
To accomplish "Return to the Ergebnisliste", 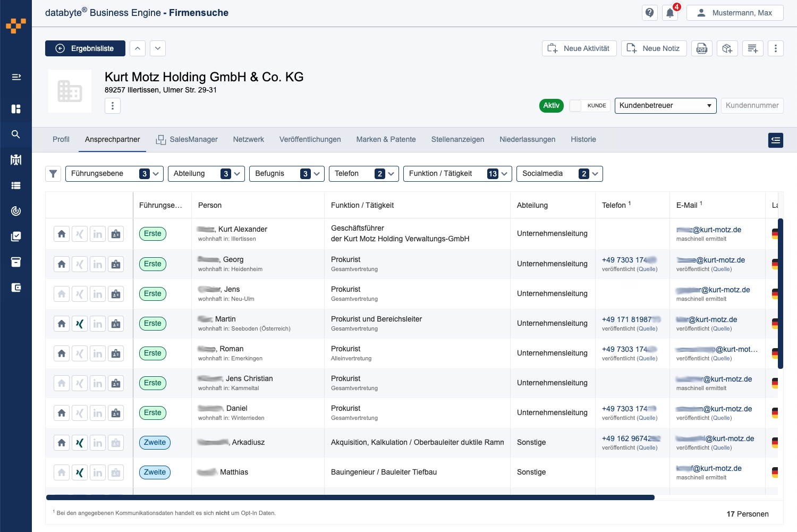I will coord(85,48).
